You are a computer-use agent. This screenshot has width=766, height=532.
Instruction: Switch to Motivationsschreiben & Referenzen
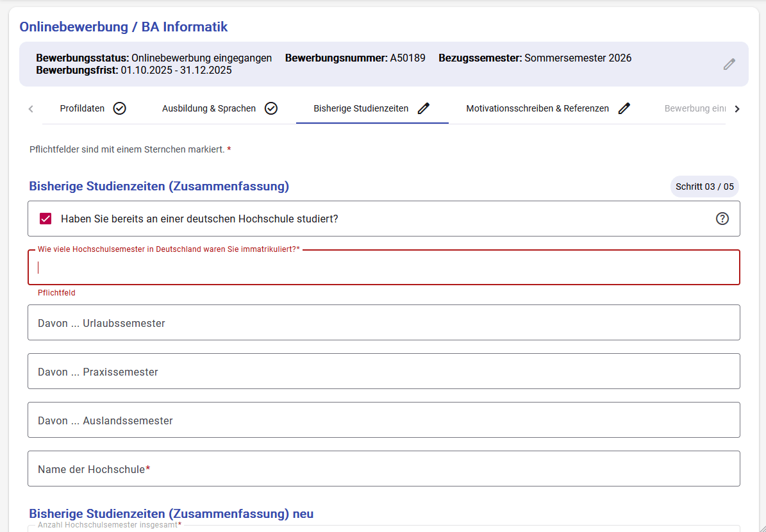(x=537, y=108)
